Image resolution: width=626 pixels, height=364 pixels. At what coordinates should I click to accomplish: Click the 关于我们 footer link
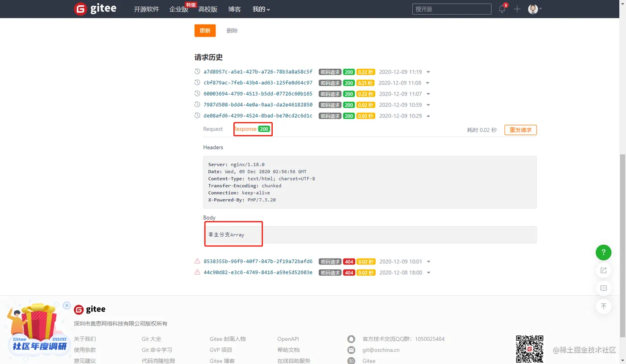pyautogui.click(x=85, y=339)
